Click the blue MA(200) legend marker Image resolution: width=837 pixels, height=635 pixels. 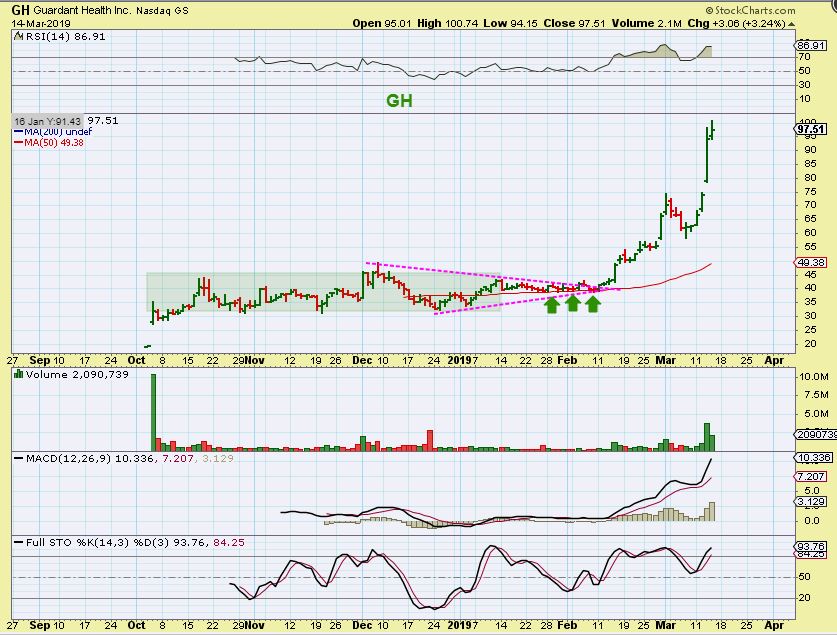(x=18, y=131)
